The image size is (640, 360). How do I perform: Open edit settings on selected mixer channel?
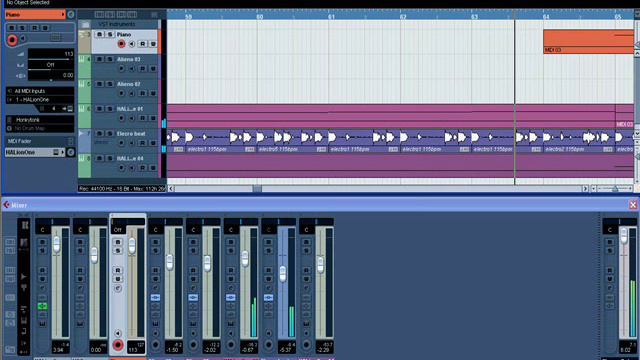(118, 288)
